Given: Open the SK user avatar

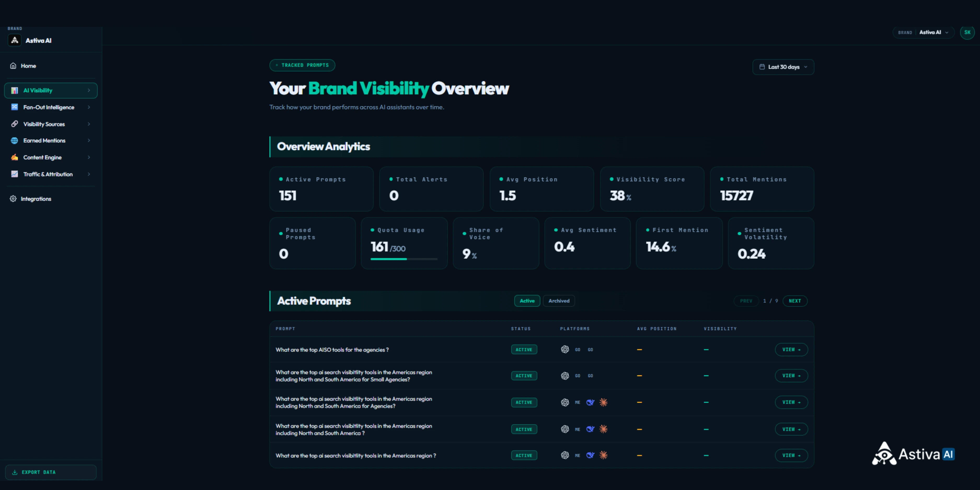Looking at the screenshot, I should point(967,32).
